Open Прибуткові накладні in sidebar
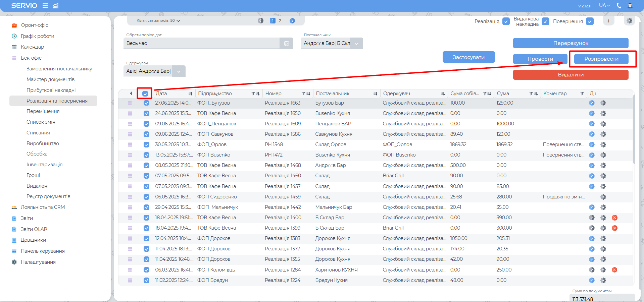This screenshot has width=644, height=302. click(x=51, y=90)
